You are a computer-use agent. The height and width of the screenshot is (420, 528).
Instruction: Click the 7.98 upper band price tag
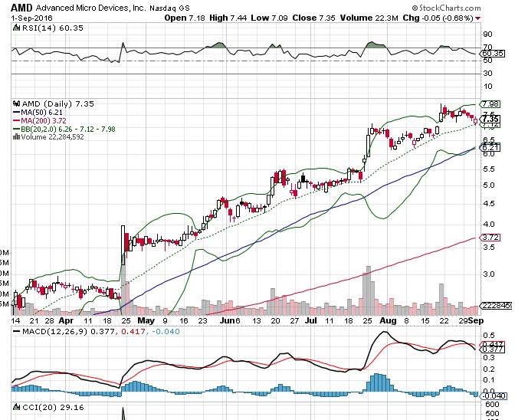pyautogui.click(x=490, y=104)
